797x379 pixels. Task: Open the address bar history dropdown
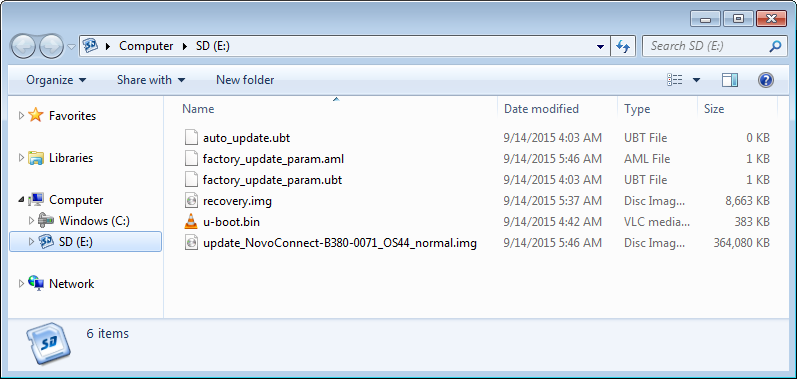pos(601,46)
